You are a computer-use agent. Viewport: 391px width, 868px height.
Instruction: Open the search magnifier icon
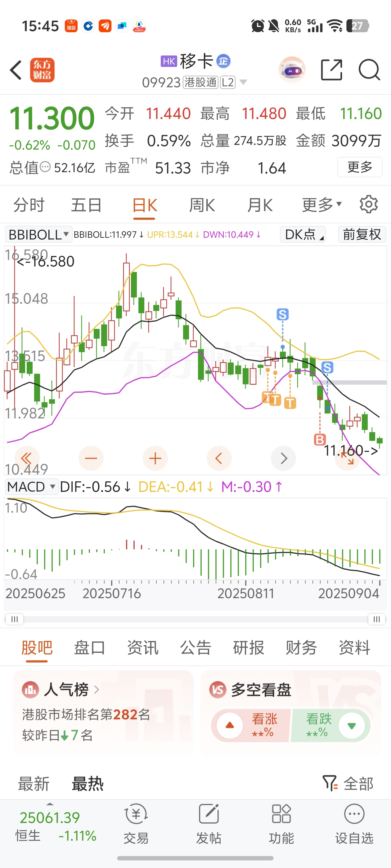[369, 70]
